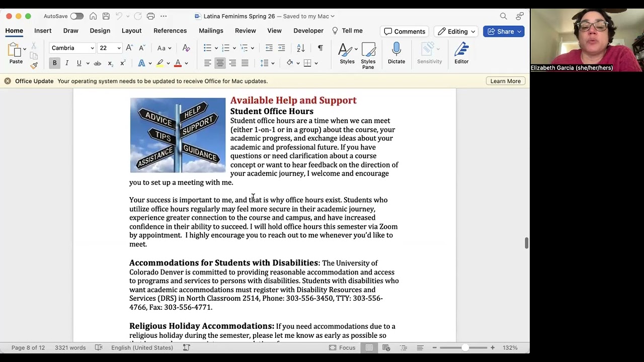The width and height of the screenshot is (644, 362).
Task: Create a numbered list
Action: pyautogui.click(x=226, y=48)
